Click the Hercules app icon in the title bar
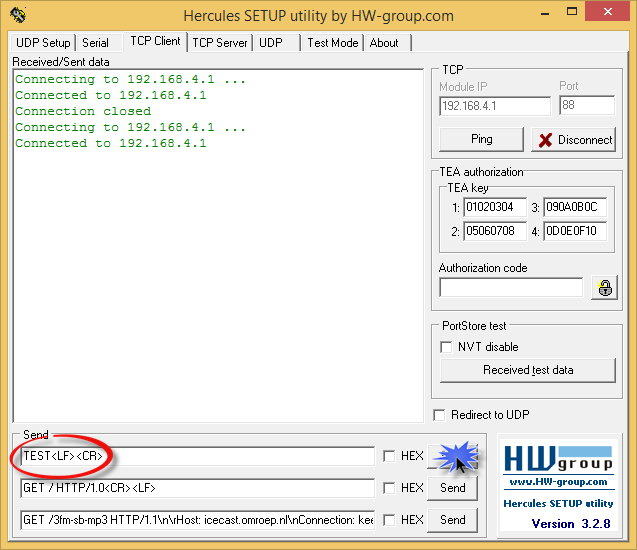This screenshot has height=550, width=637. (18, 15)
